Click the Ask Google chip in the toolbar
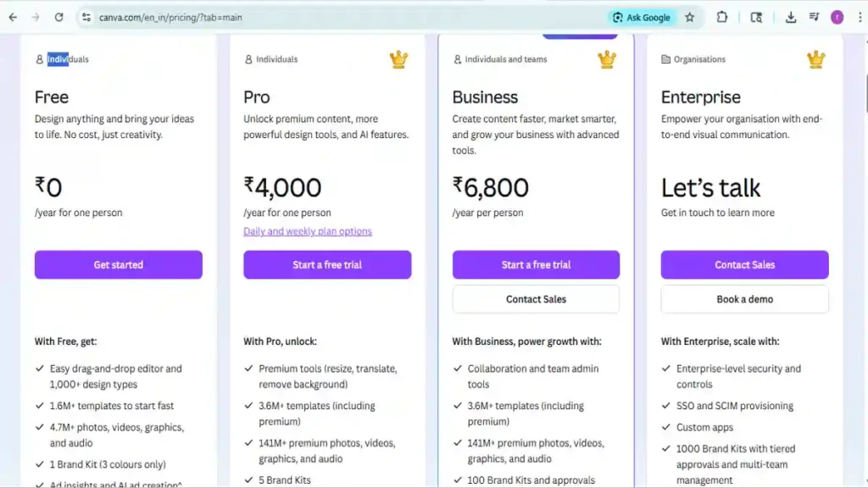 641,16
